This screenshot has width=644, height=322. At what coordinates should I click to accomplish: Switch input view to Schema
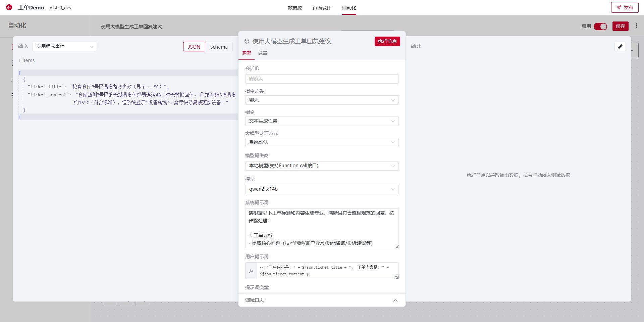click(x=219, y=47)
